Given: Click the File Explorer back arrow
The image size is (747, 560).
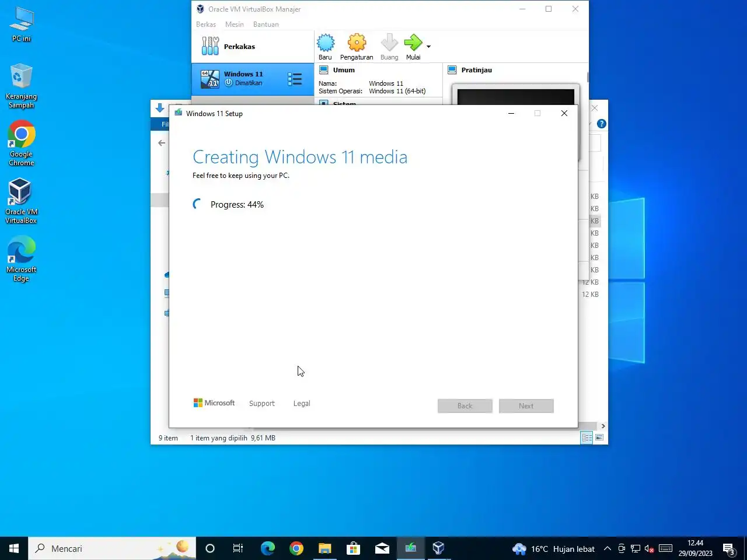Looking at the screenshot, I should coord(162,143).
